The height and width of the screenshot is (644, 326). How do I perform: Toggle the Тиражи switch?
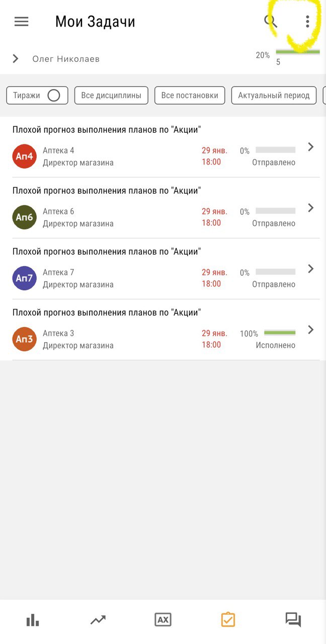coord(53,96)
